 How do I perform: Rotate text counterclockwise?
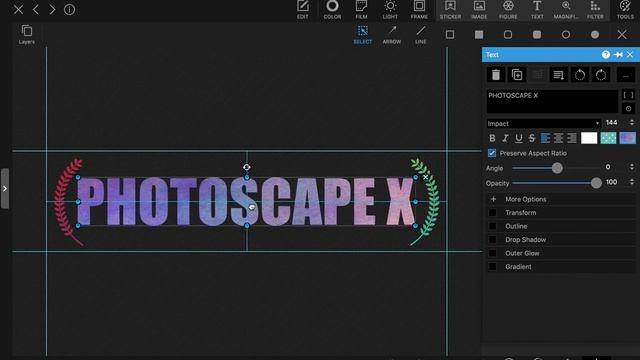580,75
